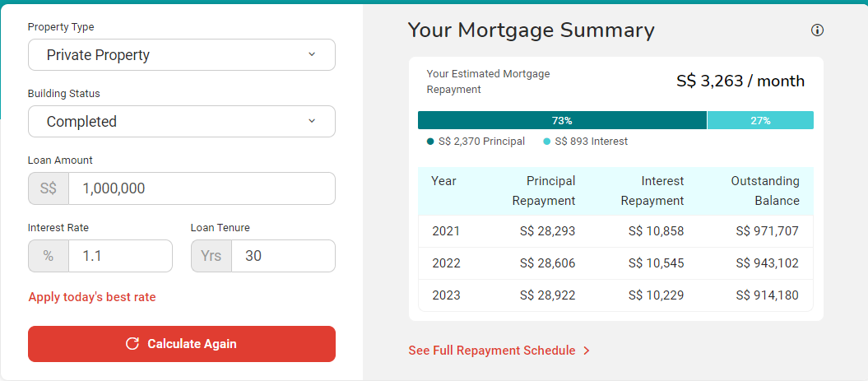
Task: Click the arrow next to See Full Repayment Schedule
Action: point(587,351)
